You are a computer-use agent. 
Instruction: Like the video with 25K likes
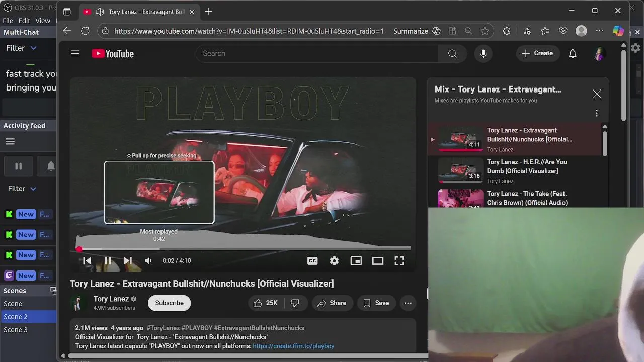[x=266, y=303]
